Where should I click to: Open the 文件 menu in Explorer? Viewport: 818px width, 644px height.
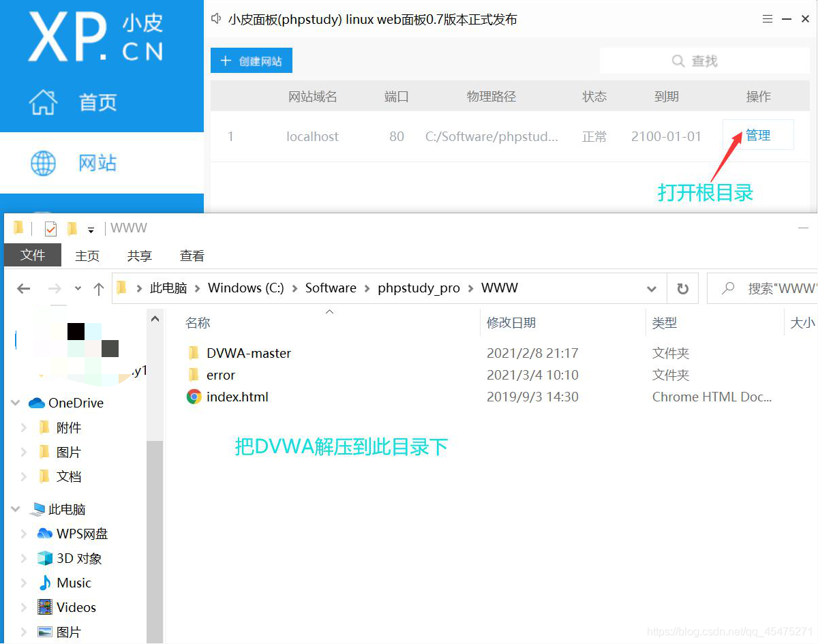pos(32,256)
